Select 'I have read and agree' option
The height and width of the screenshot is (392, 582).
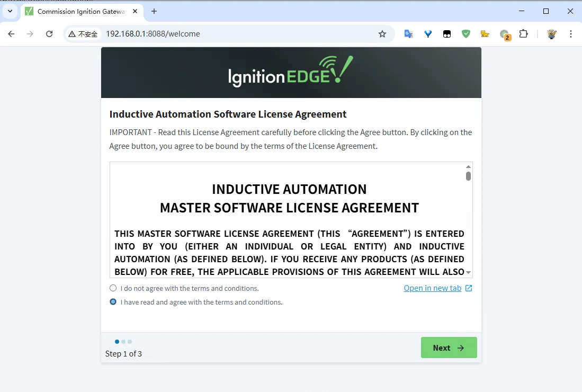tap(113, 302)
